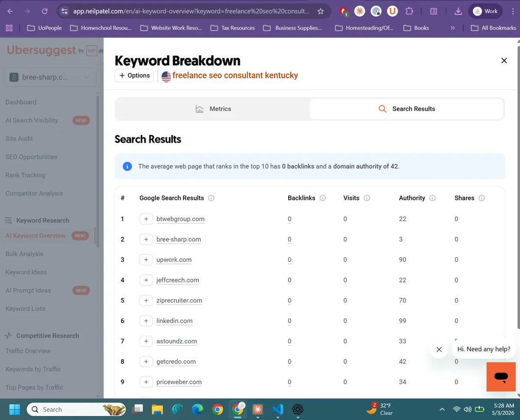
Task: Open the jeffcreech.com link
Action: [x=178, y=280]
